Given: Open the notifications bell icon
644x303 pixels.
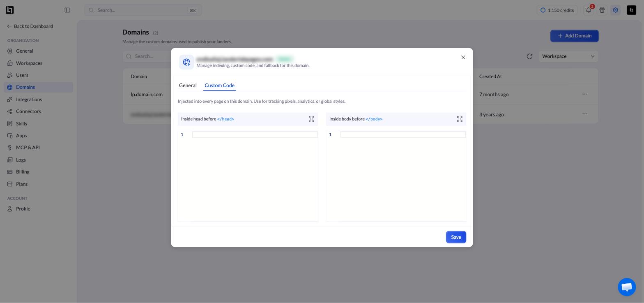Looking at the screenshot, I should [x=589, y=10].
